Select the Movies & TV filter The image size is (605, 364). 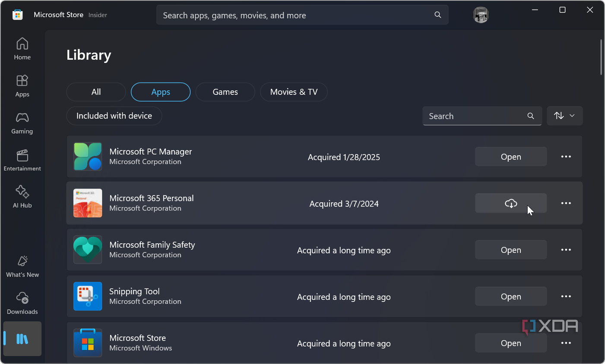294,92
